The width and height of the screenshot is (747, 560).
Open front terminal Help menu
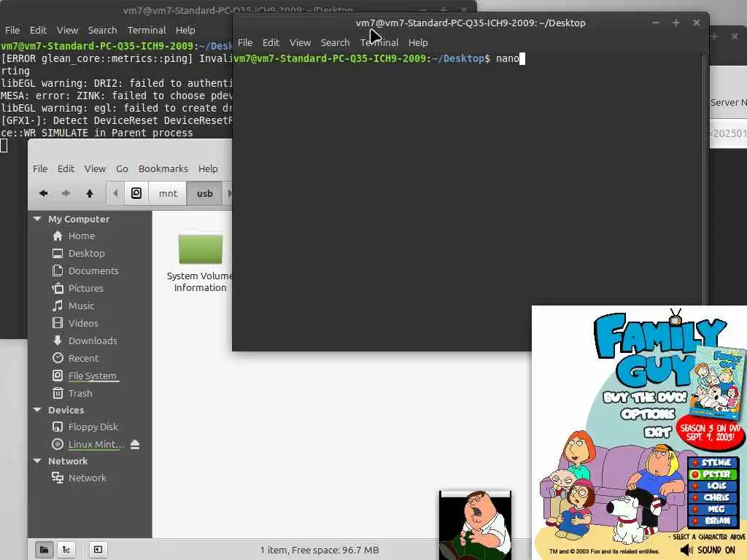pos(418,42)
